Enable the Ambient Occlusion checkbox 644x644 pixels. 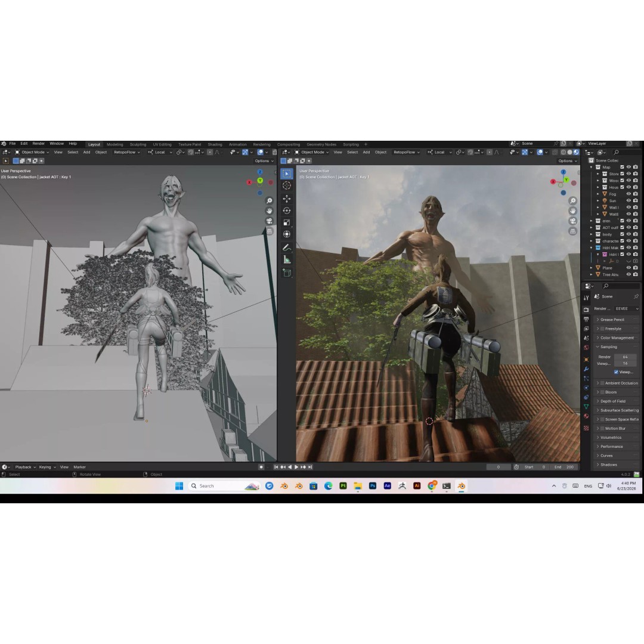pyautogui.click(x=602, y=383)
